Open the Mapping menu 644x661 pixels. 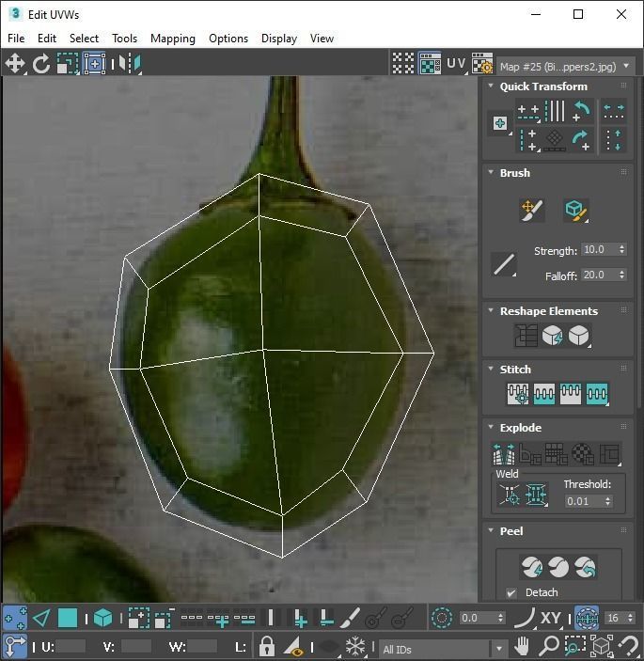click(173, 39)
